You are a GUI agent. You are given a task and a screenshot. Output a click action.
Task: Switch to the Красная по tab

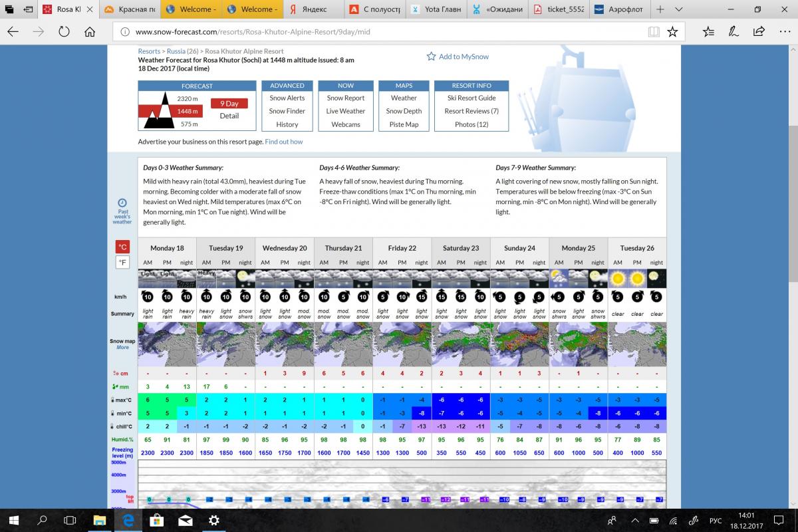tap(130, 9)
